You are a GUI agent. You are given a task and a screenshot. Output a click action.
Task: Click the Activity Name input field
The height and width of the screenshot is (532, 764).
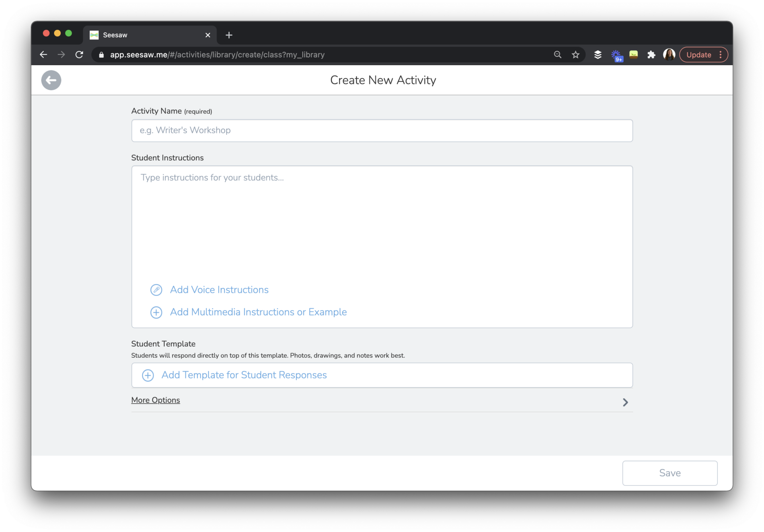click(x=382, y=131)
